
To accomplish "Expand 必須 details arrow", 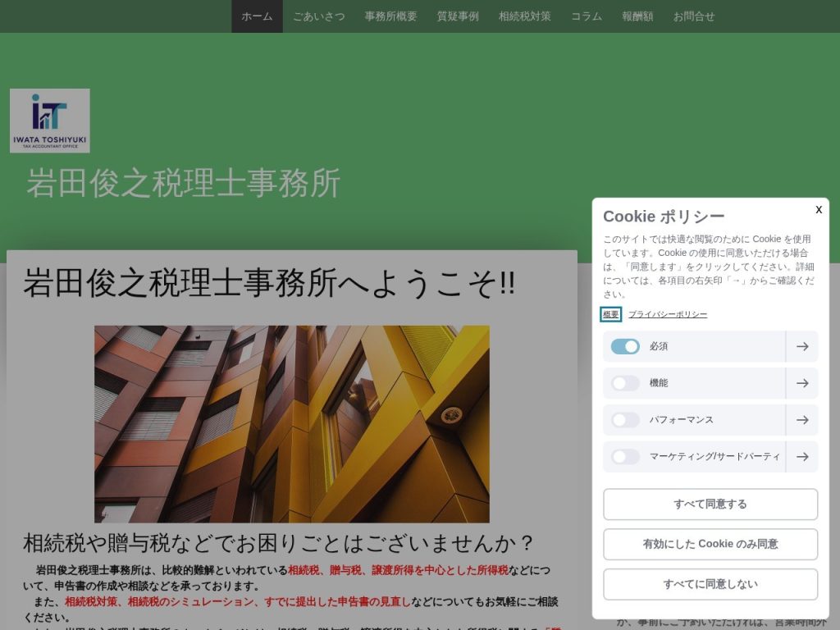I will pyautogui.click(x=802, y=347).
